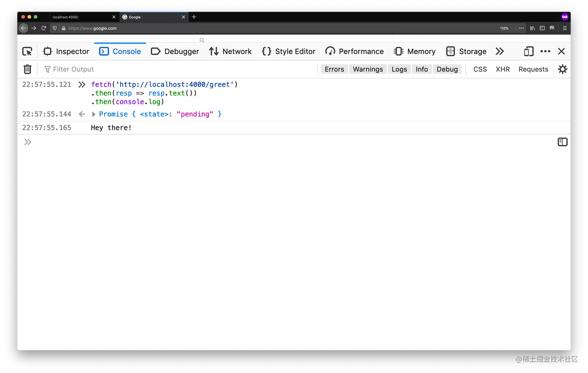
Task: Open console settings gear
Action: tap(563, 69)
